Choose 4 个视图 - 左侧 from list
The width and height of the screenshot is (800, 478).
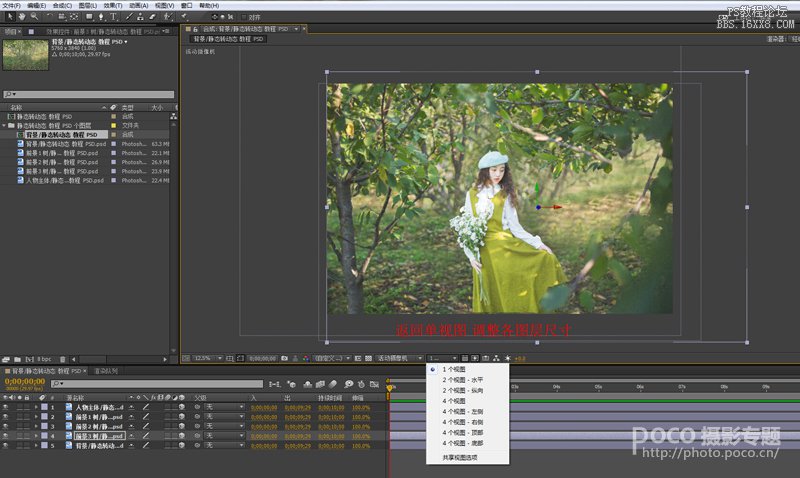click(x=462, y=412)
